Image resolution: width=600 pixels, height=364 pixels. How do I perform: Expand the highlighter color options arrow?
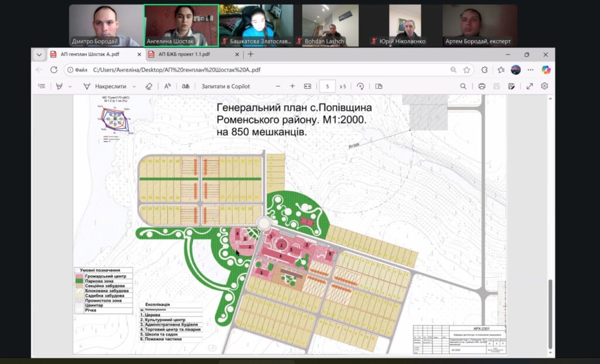coord(70,87)
